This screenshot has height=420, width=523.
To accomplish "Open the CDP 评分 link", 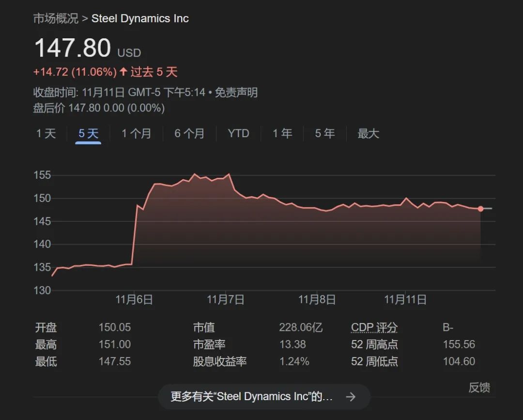I will tap(374, 327).
